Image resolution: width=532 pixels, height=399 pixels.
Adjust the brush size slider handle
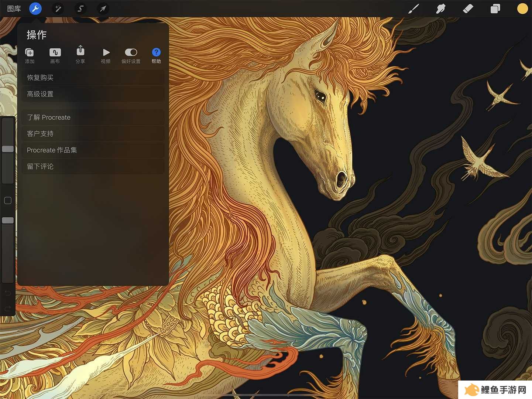(8, 149)
